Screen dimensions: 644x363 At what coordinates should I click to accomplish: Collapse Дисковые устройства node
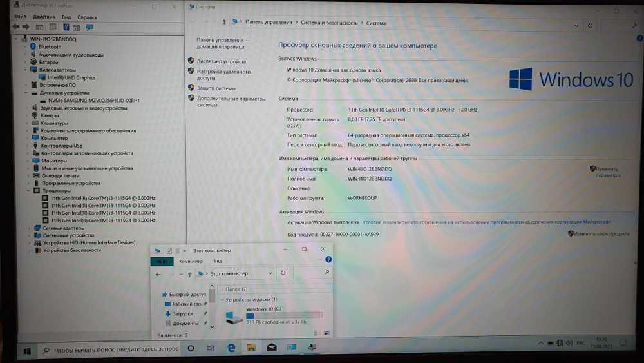pyautogui.click(x=26, y=93)
